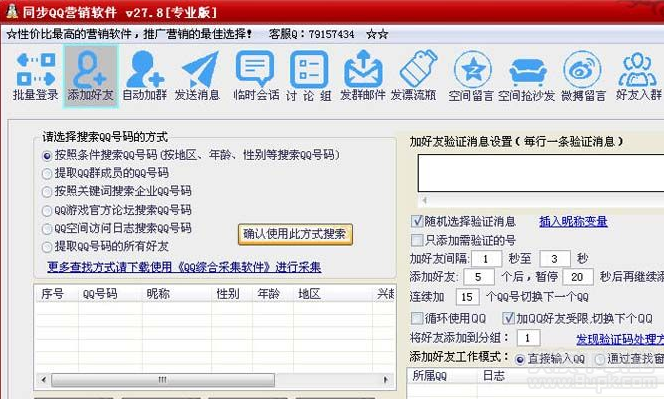
Task: Open the 讨论组 discussion group tool
Action: click(309, 76)
